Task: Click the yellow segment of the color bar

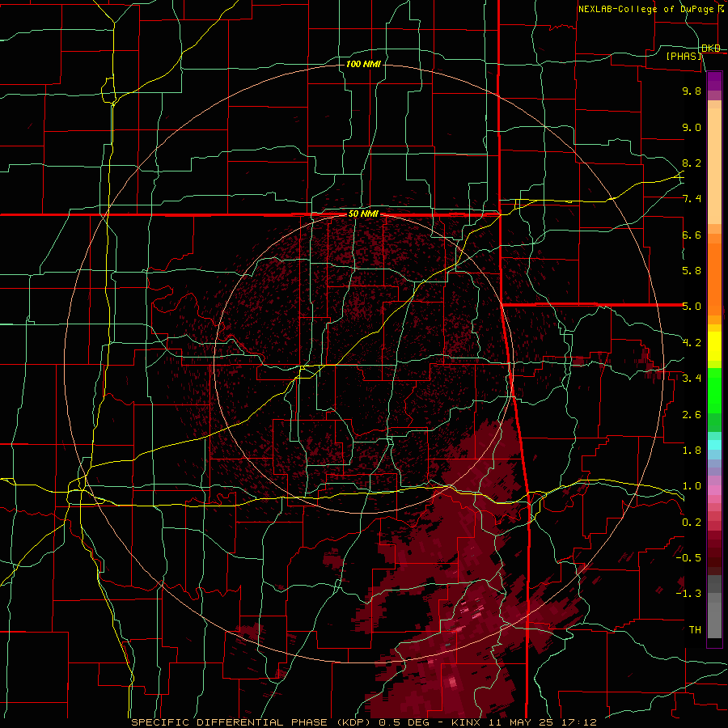Action: click(x=714, y=346)
